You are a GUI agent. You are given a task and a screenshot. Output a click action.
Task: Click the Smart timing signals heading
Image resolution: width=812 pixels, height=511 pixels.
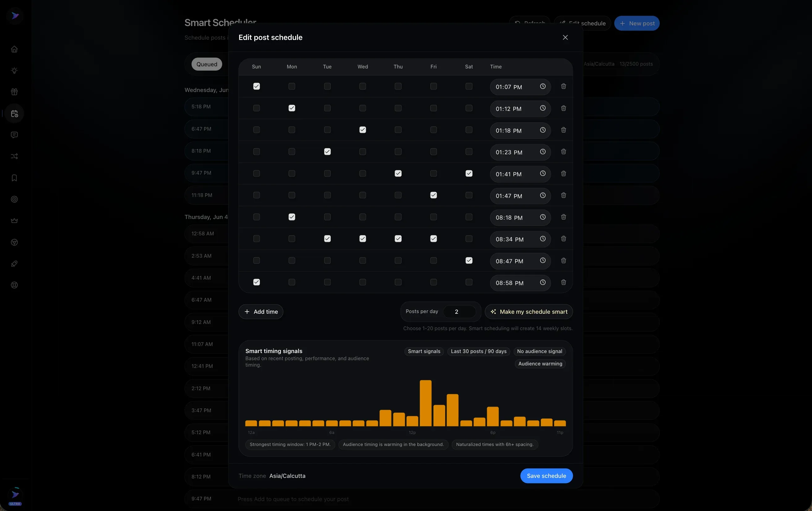coord(274,352)
